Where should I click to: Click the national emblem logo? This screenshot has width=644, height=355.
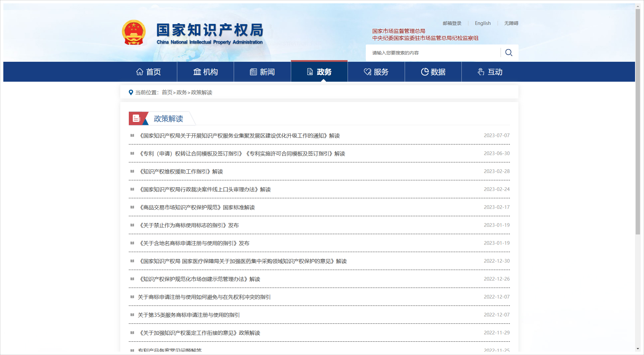134,33
